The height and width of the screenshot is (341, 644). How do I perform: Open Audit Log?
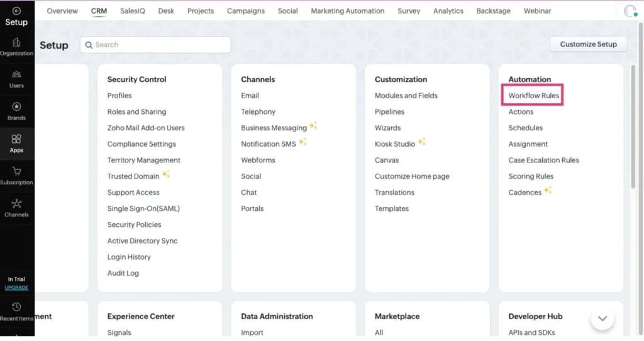(x=123, y=273)
